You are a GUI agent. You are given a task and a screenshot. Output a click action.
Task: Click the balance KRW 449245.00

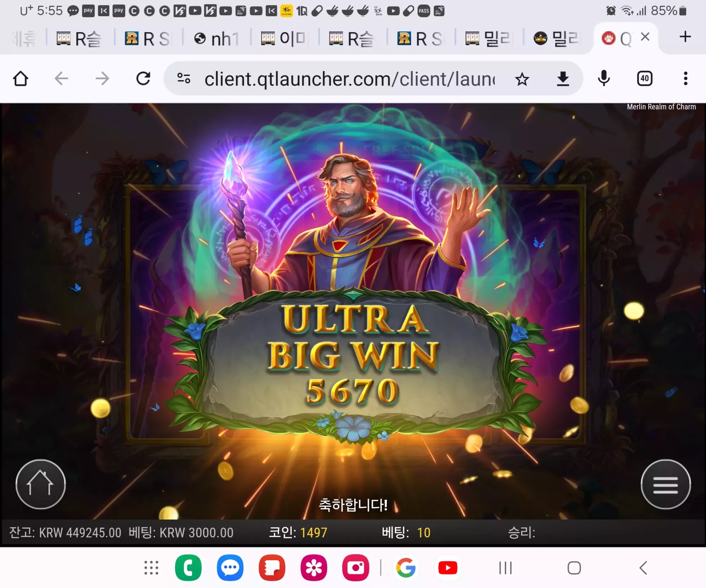65,533
